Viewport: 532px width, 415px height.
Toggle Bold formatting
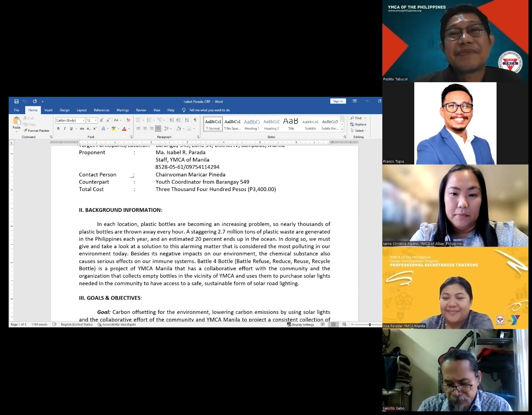pyautogui.click(x=58, y=129)
